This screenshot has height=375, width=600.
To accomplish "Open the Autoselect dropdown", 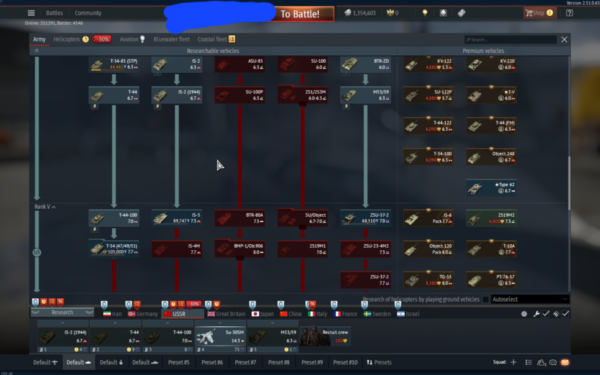I will click(x=530, y=299).
